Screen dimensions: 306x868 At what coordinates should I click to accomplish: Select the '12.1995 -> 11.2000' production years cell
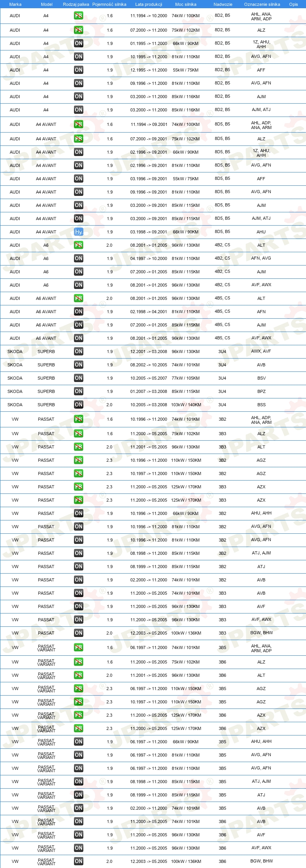[x=149, y=70]
